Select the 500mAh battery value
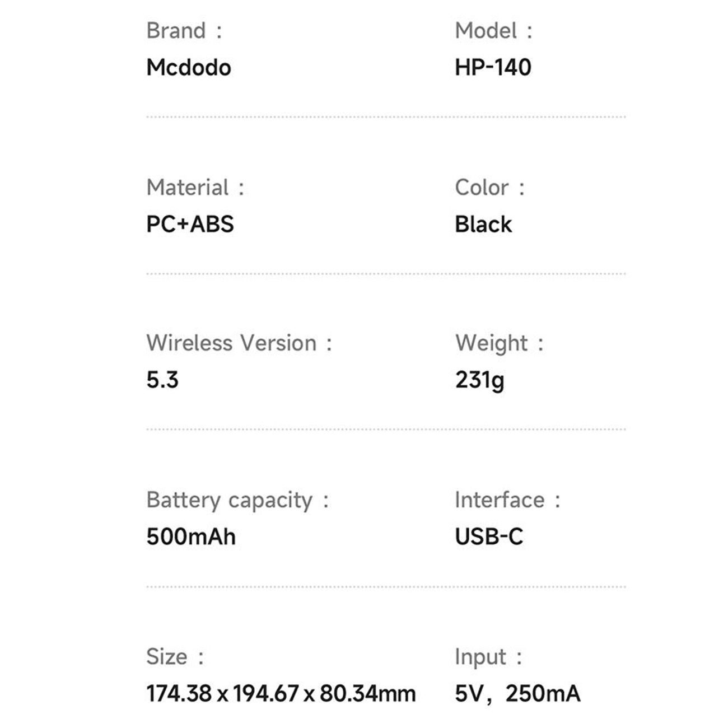The height and width of the screenshot is (728, 728). pyautogui.click(x=191, y=537)
